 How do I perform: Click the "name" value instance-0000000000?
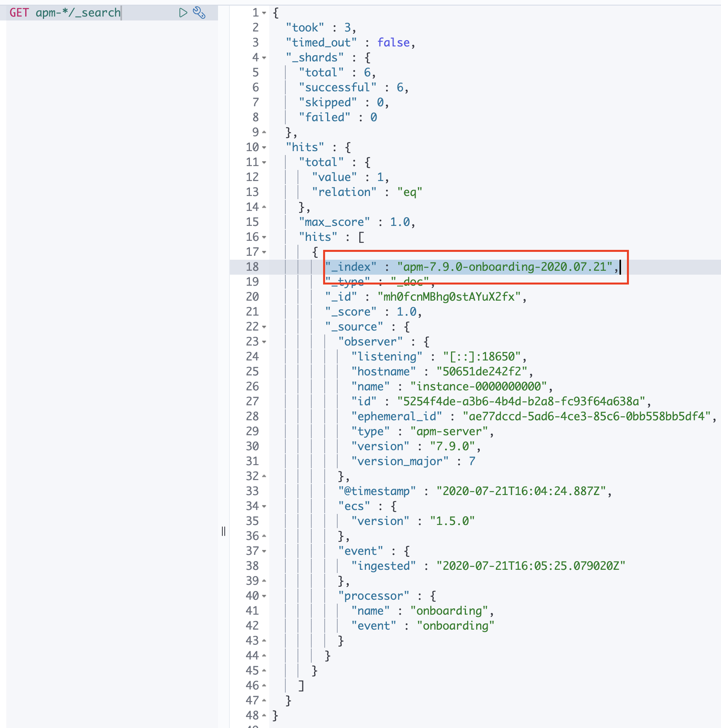(479, 386)
